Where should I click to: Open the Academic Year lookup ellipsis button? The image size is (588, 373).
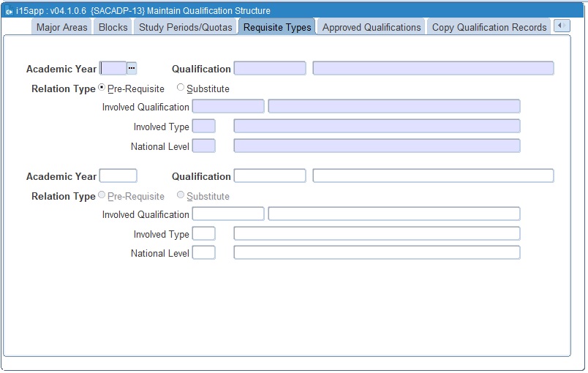[132, 68]
